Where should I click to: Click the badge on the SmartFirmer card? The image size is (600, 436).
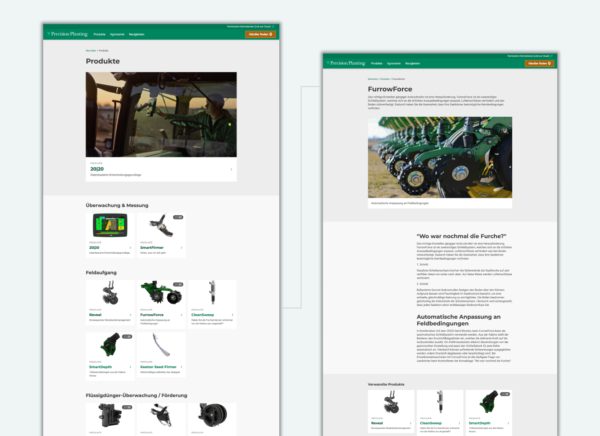pyautogui.click(x=178, y=217)
